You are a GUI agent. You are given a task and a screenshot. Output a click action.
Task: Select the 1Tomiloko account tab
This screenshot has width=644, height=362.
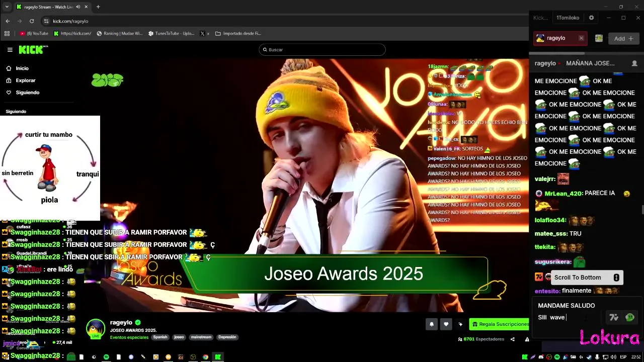click(x=568, y=18)
